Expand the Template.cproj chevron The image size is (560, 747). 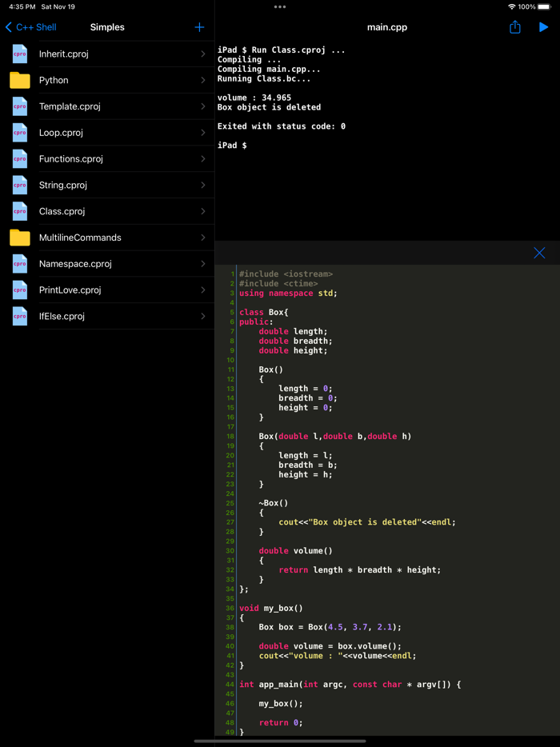pyautogui.click(x=204, y=106)
